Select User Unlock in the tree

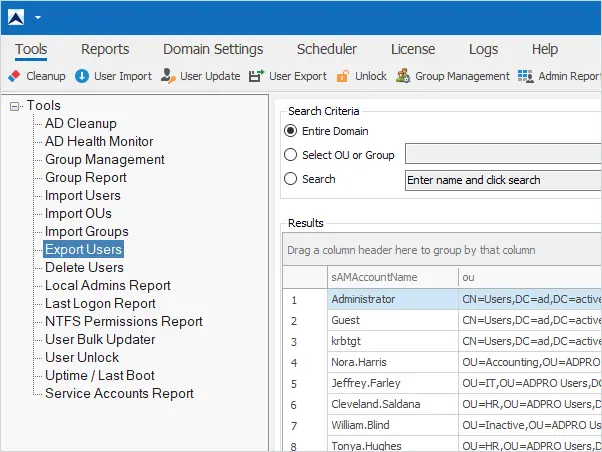click(82, 358)
